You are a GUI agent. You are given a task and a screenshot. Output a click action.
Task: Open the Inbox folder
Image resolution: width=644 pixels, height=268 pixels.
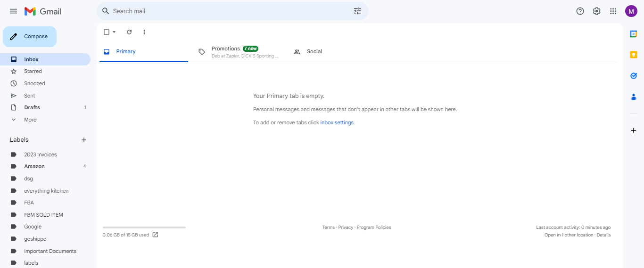pyautogui.click(x=45, y=59)
